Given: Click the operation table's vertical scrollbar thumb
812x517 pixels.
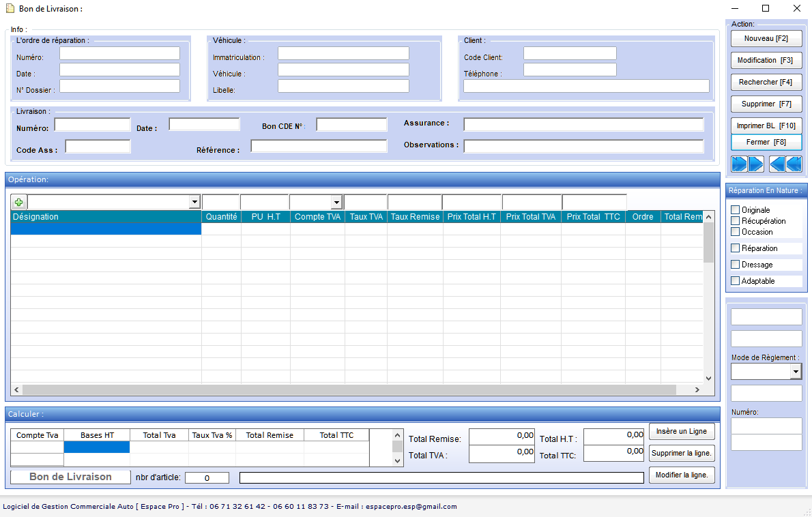Looking at the screenshot, I should pyautogui.click(x=708, y=242).
